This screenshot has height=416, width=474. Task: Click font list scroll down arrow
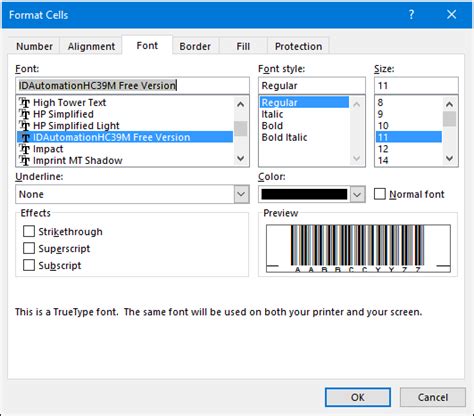point(241,159)
